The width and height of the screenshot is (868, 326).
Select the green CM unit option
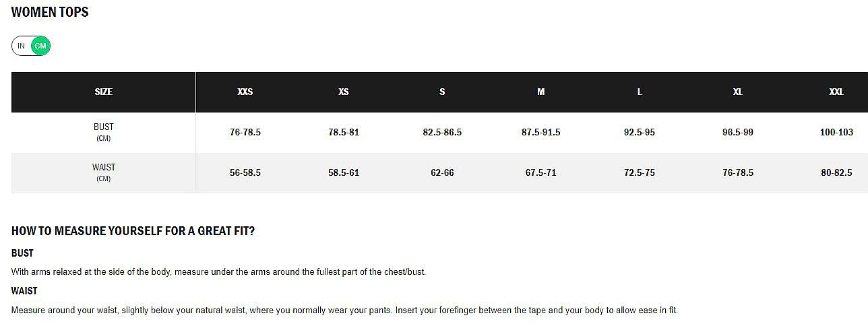pyautogui.click(x=41, y=46)
